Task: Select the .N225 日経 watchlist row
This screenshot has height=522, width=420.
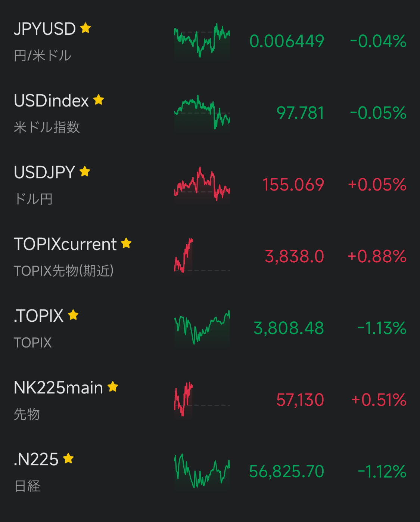Action: [210, 472]
